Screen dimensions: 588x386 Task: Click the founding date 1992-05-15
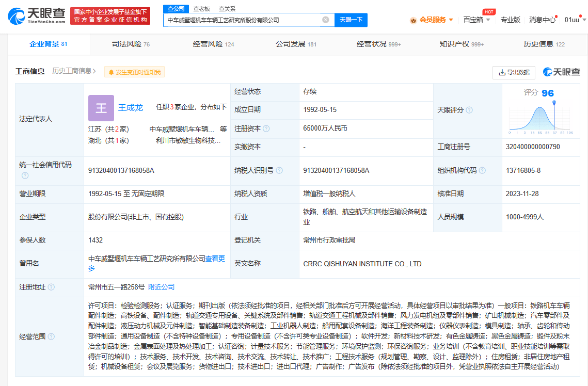coord(320,110)
